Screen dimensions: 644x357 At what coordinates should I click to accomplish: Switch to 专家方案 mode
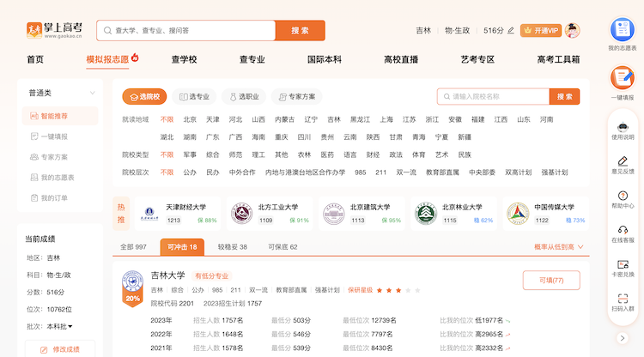coord(296,97)
